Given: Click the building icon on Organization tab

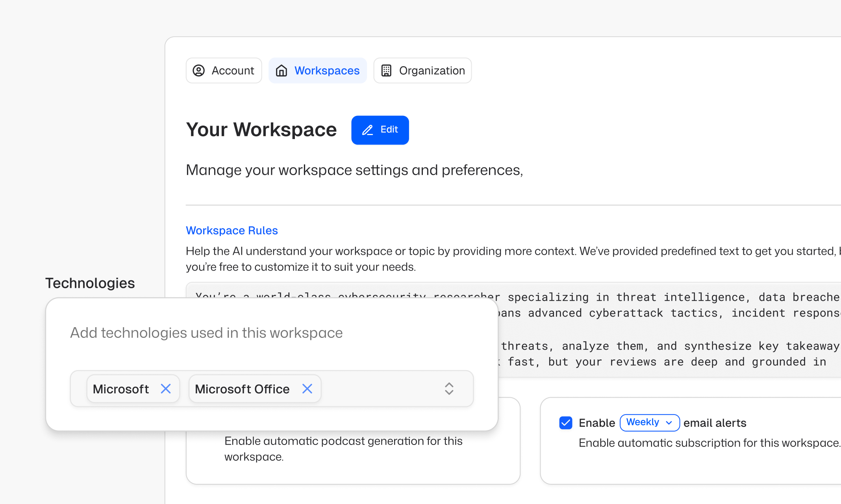Looking at the screenshot, I should point(386,70).
